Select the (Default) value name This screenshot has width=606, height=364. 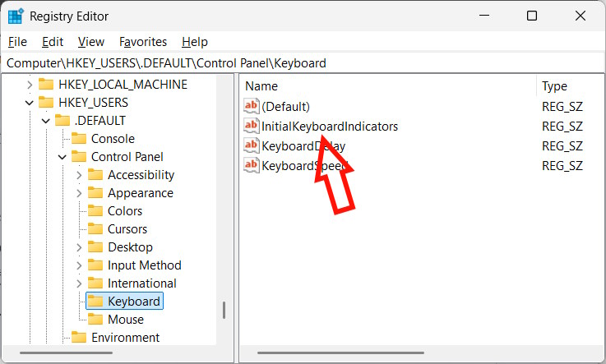285,107
